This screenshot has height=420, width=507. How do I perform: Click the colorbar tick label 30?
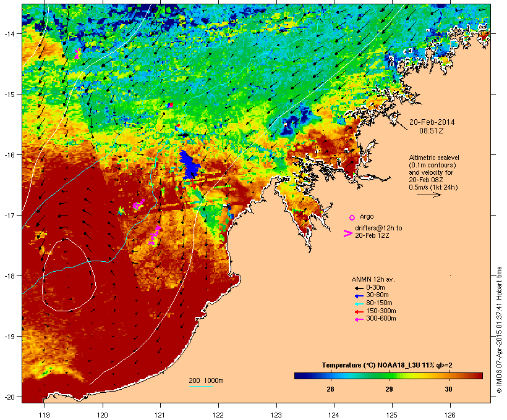(x=448, y=389)
